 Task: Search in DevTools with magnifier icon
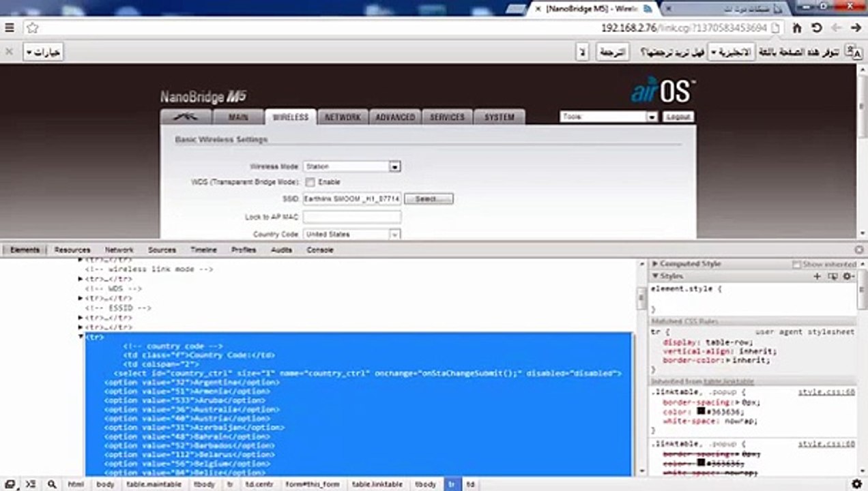point(51,484)
